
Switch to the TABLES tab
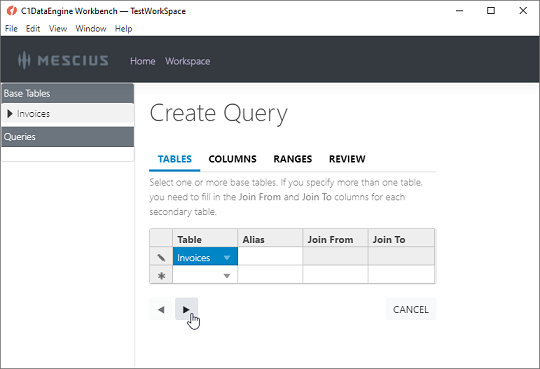coord(175,159)
